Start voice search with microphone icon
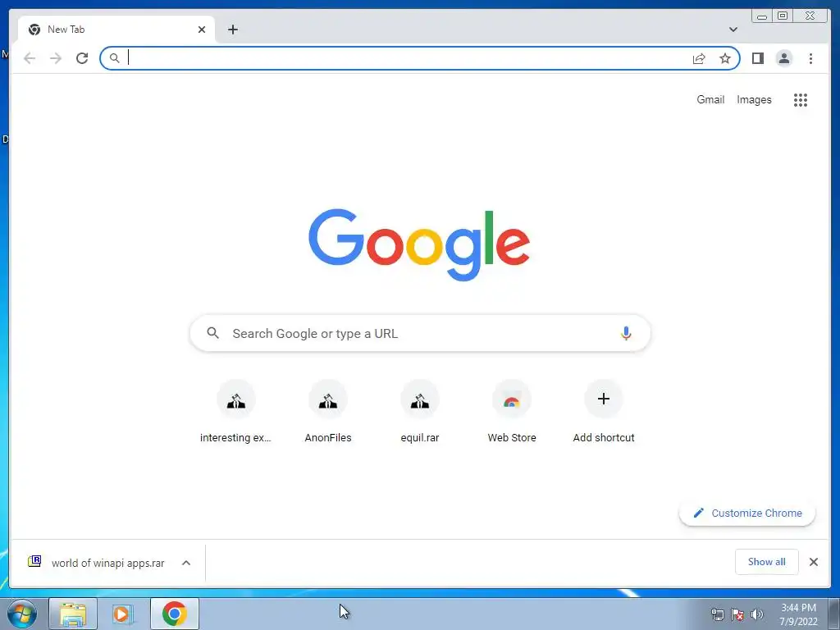 tap(626, 333)
